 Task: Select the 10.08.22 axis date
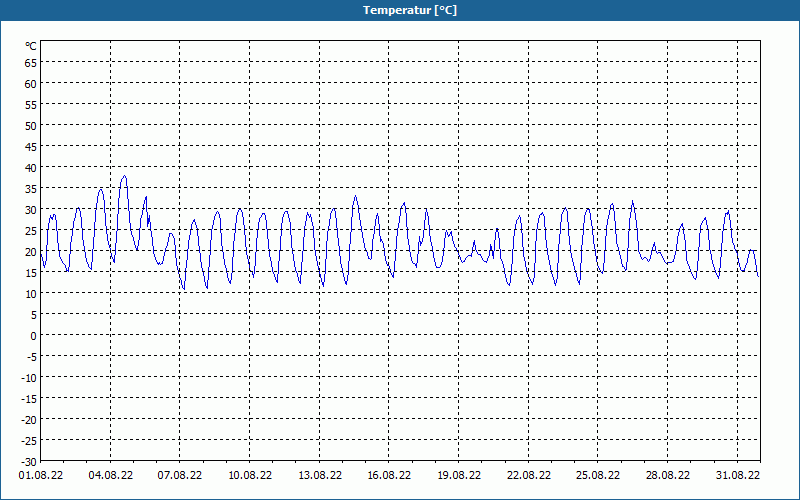point(250,475)
